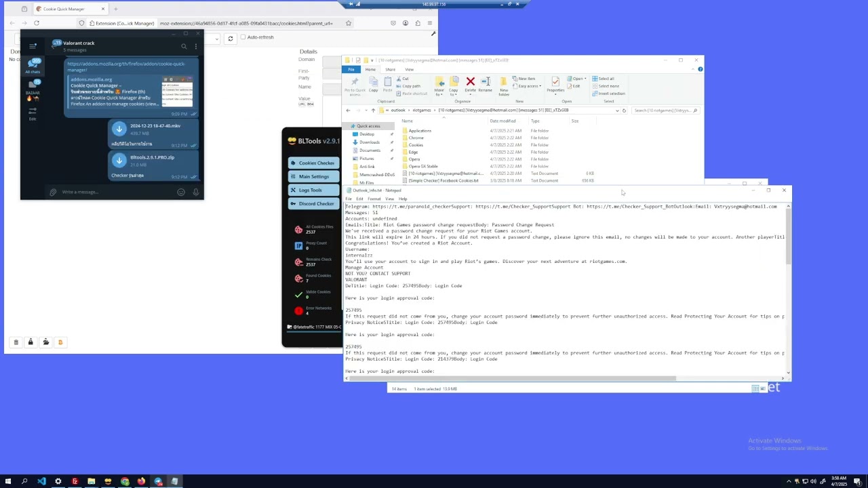Screen dimensions: 868x488
Task: Navigate up one folder in Explorer
Action: (373, 110)
